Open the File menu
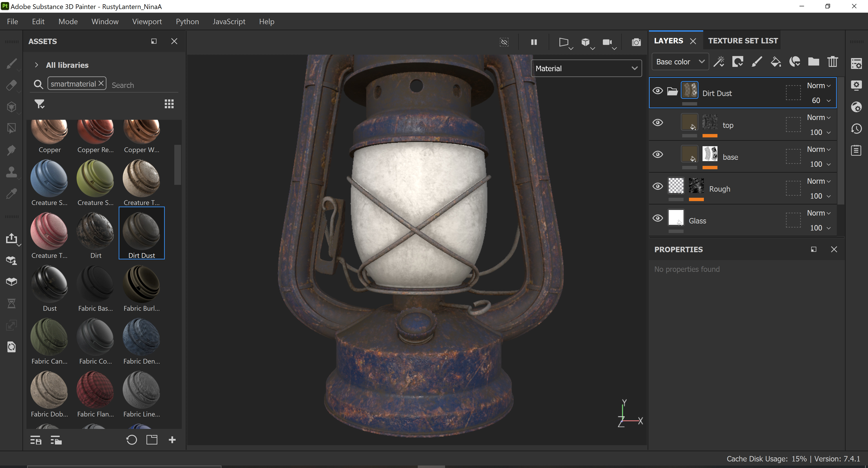This screenshot has height=468, width=868. (x=12, y=21)
